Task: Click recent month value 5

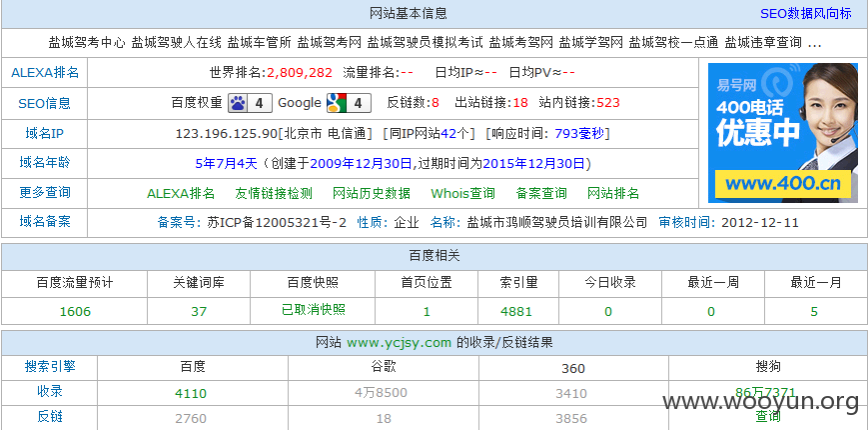Action: pyautogui.click(x=814, y=311)
